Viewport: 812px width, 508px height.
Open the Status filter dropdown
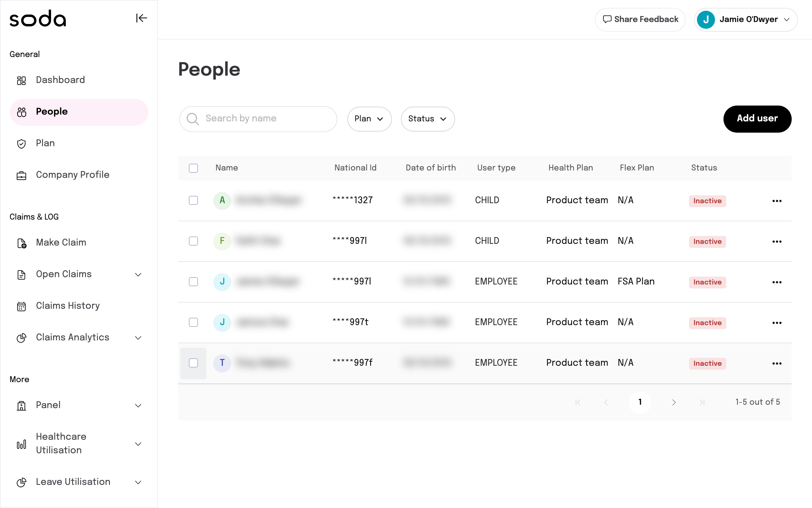(428, 119)
